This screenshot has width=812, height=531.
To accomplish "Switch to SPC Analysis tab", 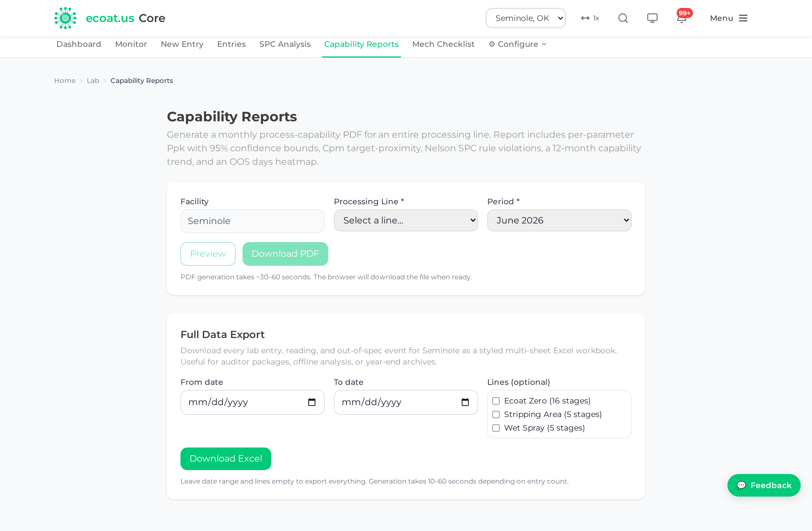I will 285,44.
